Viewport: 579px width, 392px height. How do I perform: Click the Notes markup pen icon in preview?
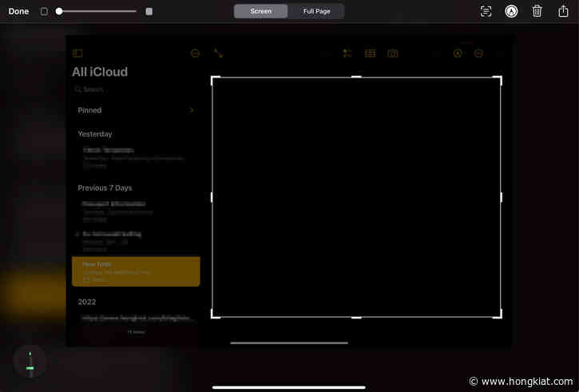(x=458, y=53)
